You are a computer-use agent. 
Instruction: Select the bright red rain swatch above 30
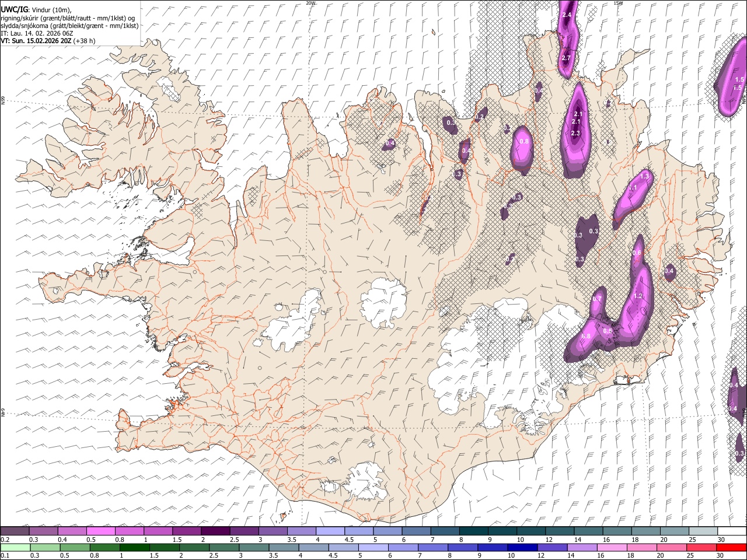(x=731, y=547)
